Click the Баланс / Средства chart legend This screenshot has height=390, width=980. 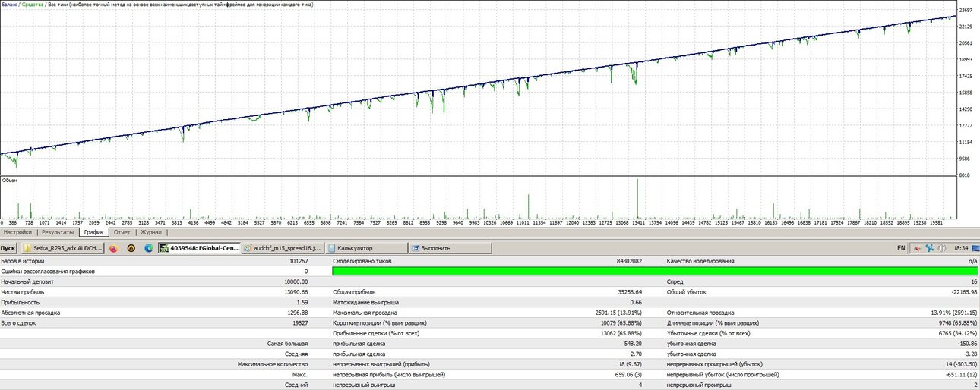pos(22,4)
